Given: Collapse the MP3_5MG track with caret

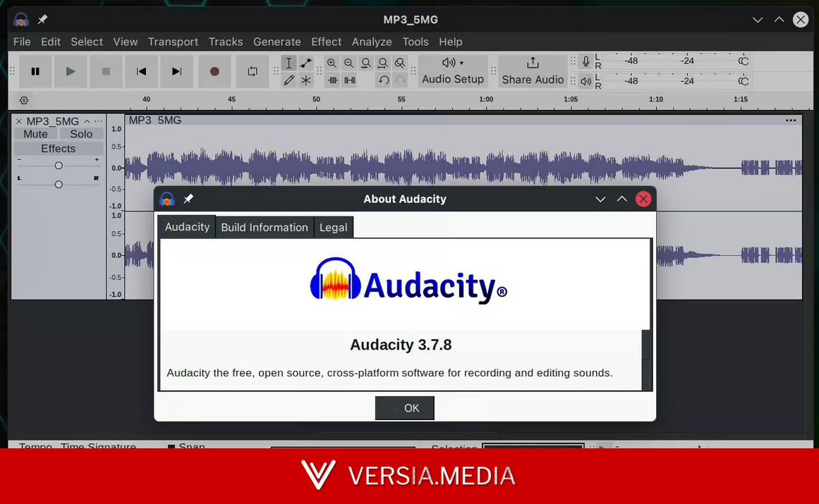Looking at the screenshot, I should point(87,121).
